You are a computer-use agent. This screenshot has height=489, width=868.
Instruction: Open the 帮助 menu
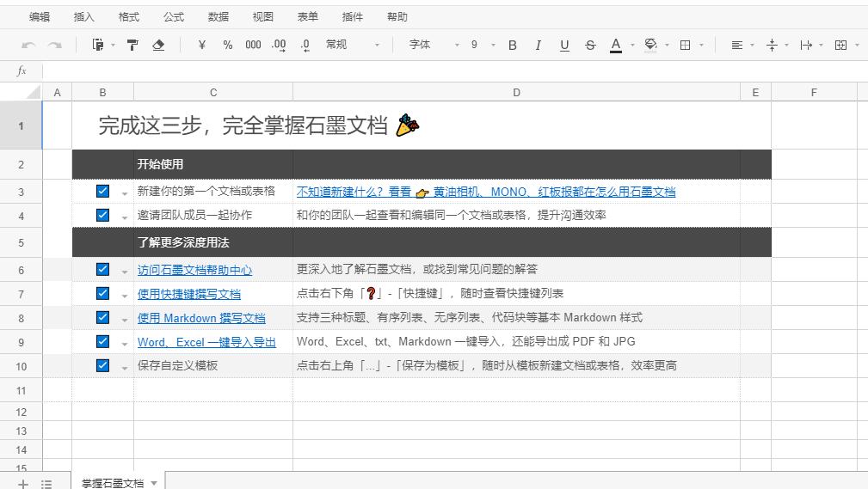tap(397, 17)
